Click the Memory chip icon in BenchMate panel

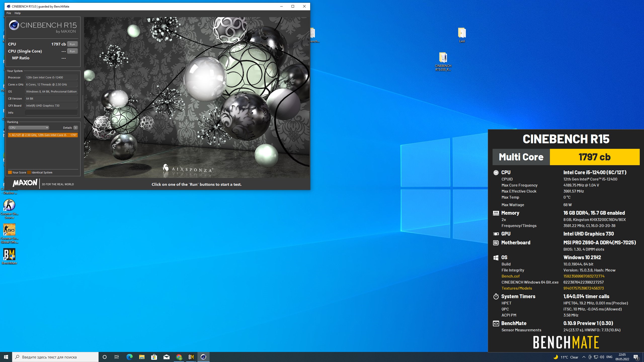(x=496, y=213)
